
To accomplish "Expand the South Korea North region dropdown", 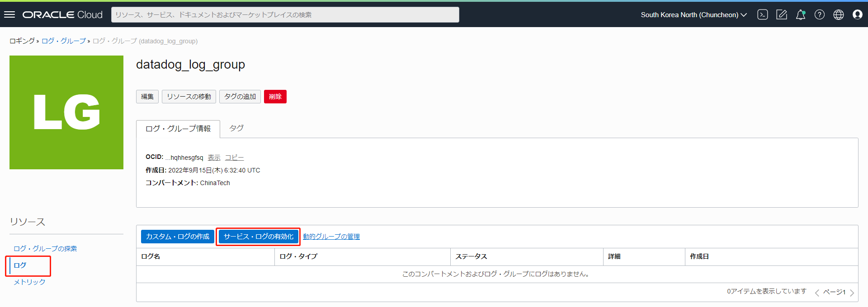I will point(693,14).
